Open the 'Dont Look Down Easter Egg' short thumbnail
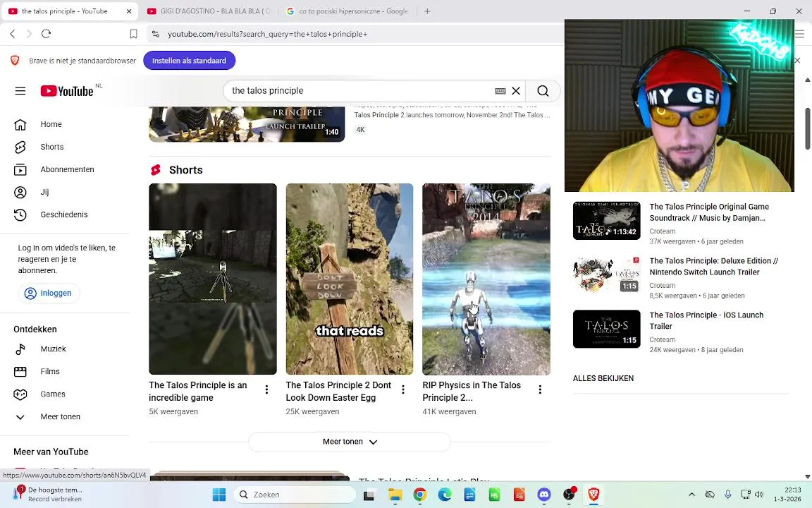 pyautogui.click(x=350, y=279)
